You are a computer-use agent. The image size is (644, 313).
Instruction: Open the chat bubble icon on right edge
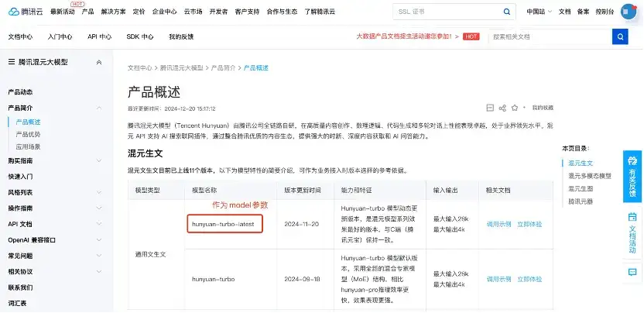coord(632,272)
